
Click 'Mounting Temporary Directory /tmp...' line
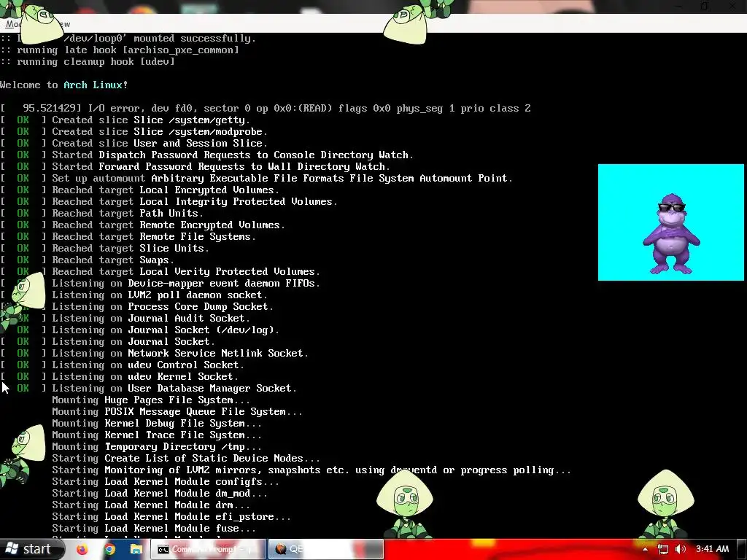[157, 447]
